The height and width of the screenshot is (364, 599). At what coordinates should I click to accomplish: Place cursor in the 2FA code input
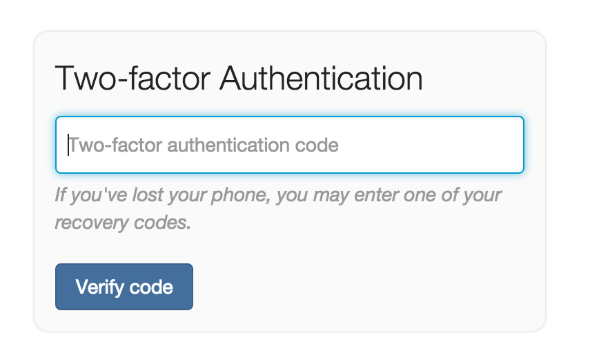(289, 145)
